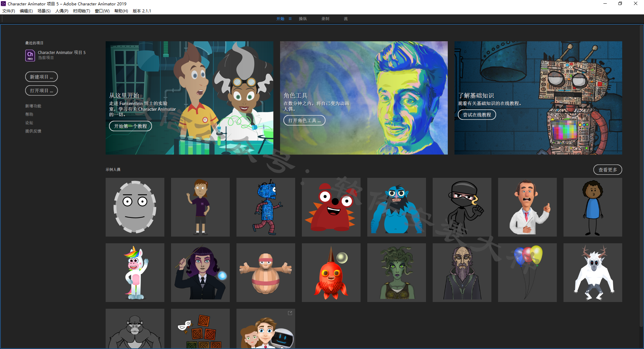This screenshot has height=349, width=644.
Task: Select the blue bearded yeti puppet
Action: click(396, 207)
